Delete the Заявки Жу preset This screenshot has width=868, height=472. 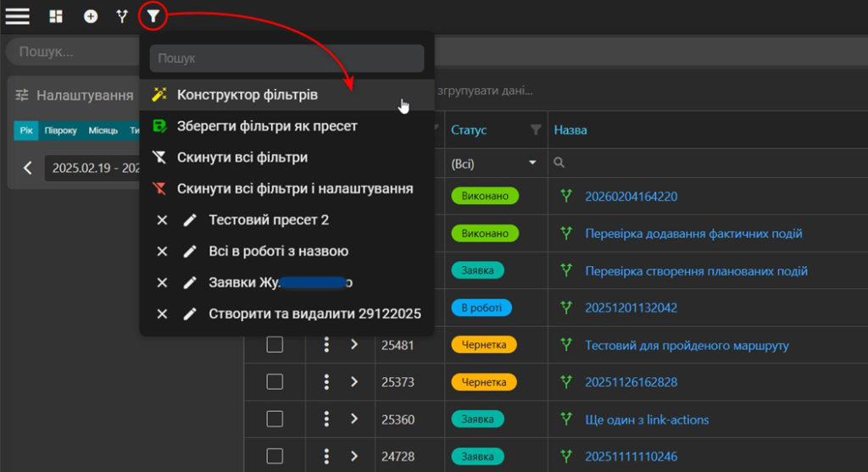click(162, 283)
